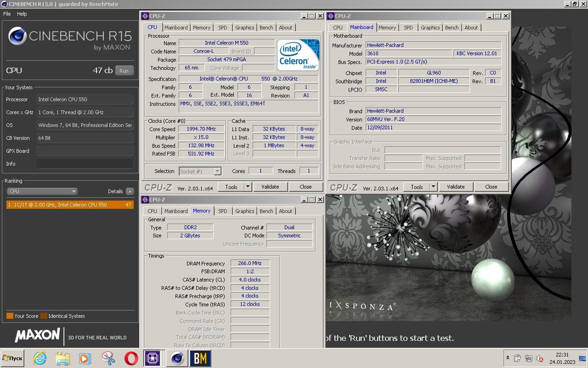Click the CPU-Z icon in CPU tab window title bar
Viewport: 588px width, 368px height.
(145, 16)
